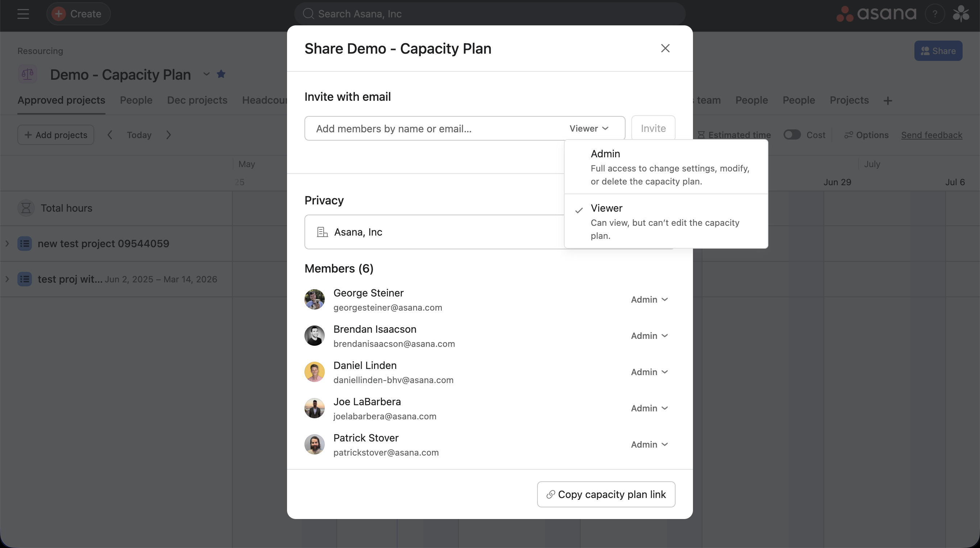Click the Jul 6 week column header
This screenshot has width=980, height=548.
[955, 182]
